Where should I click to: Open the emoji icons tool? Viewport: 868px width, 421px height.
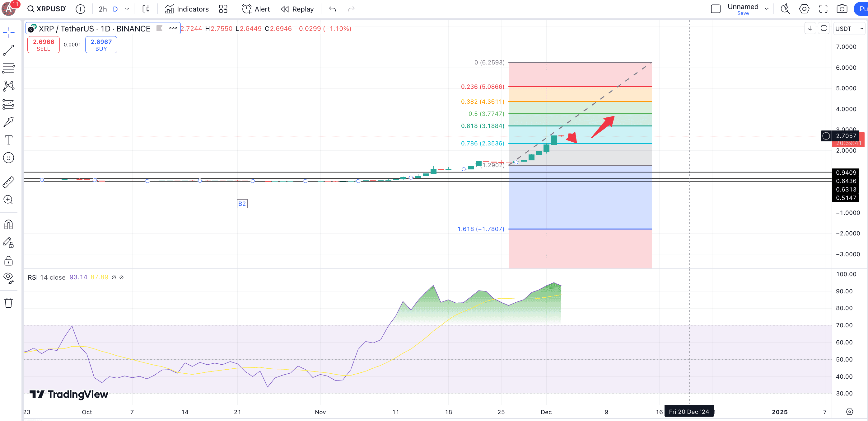tap(8, 158)
